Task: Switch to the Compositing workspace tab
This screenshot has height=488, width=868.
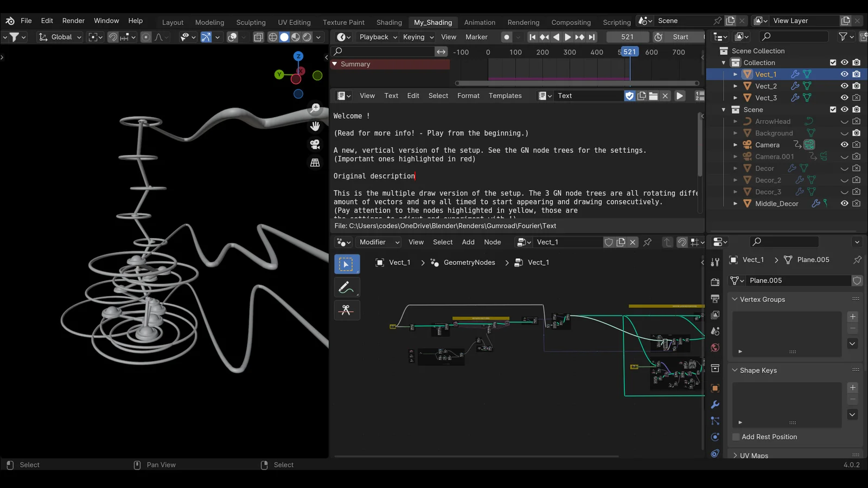Action: pyautogui.click(x=571, y=22)
